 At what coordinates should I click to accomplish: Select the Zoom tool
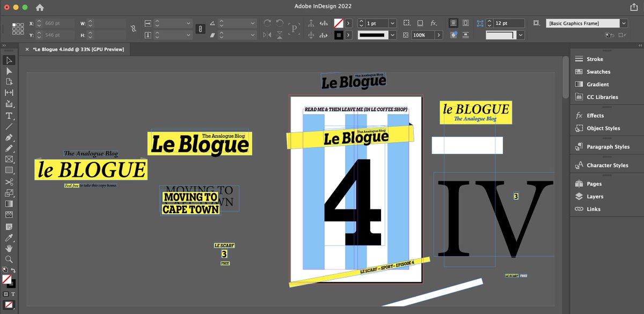9,259
